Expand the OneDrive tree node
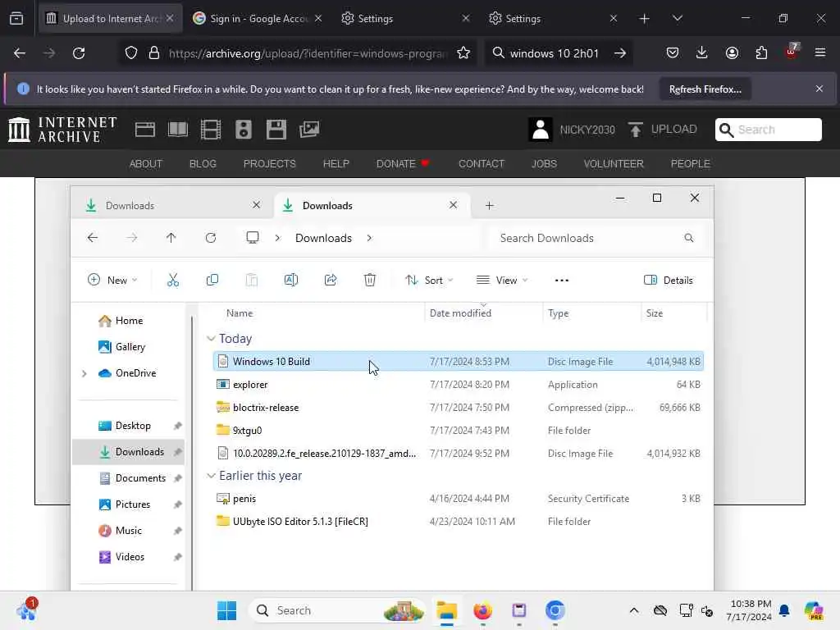 84,373
